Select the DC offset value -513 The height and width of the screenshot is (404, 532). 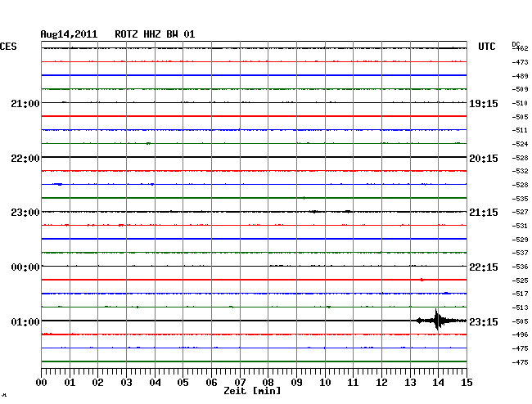click(x=520, y=307)
